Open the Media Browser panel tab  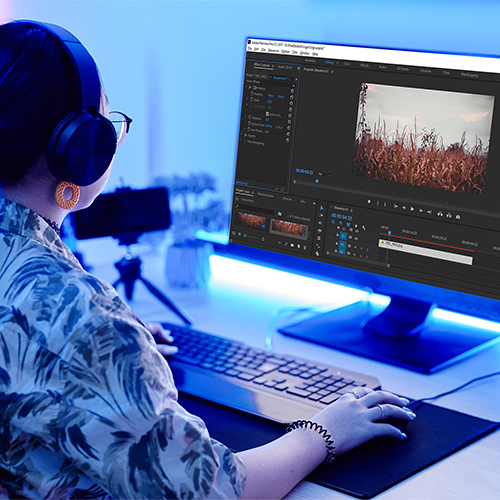(x=266, y=195)
